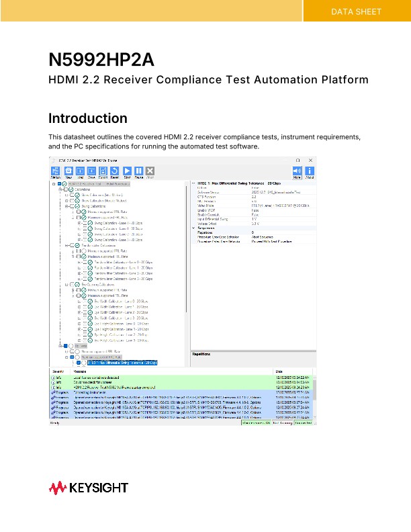Expand Eye Width Calibration Lane 2 node
Screen dimensions: 411x532
tap(79, 312)
